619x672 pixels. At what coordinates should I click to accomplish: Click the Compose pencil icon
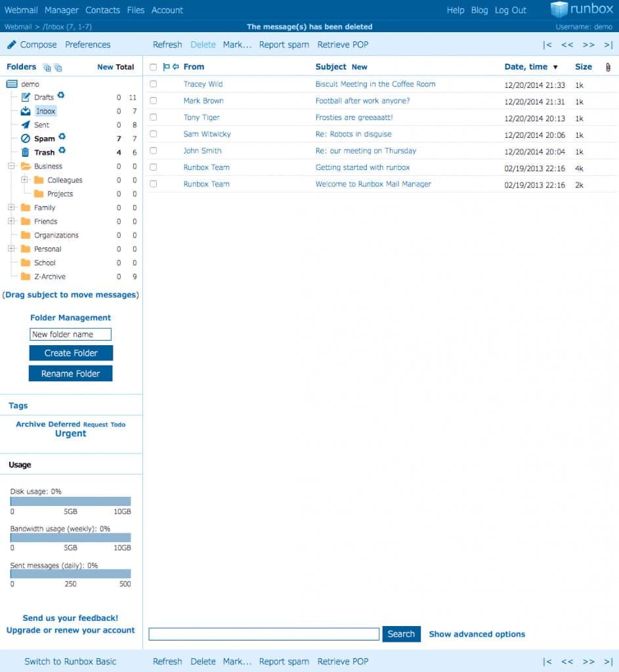(x=12, y=45)
